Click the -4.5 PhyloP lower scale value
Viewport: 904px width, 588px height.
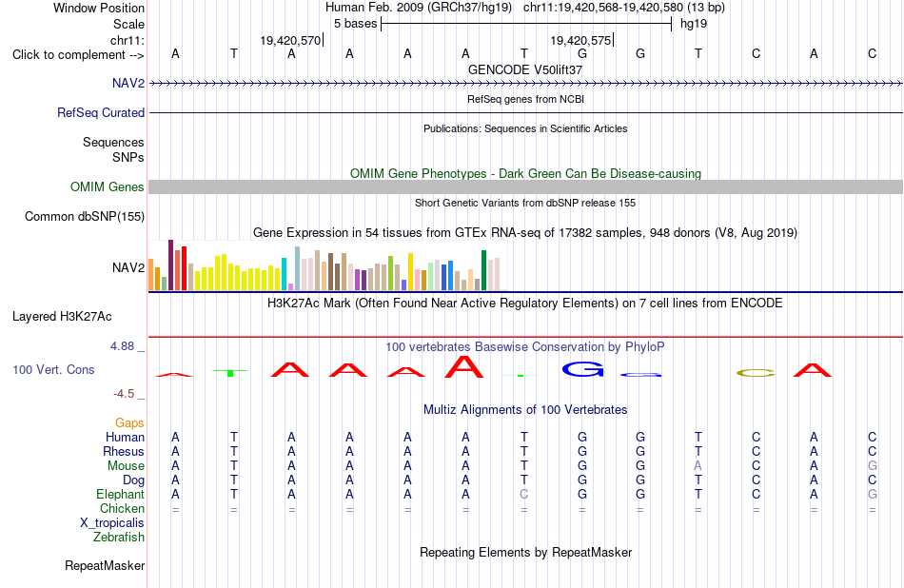(x=124, y=394)
